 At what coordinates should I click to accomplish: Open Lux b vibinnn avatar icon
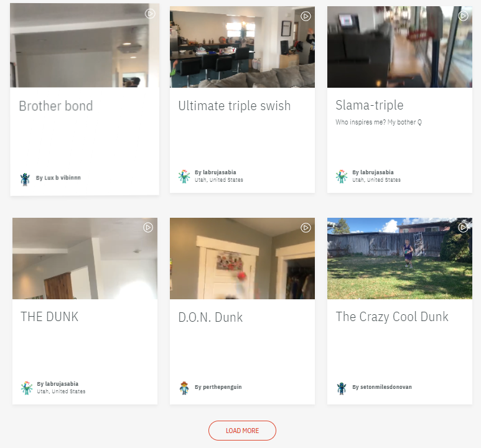point(25,179)
